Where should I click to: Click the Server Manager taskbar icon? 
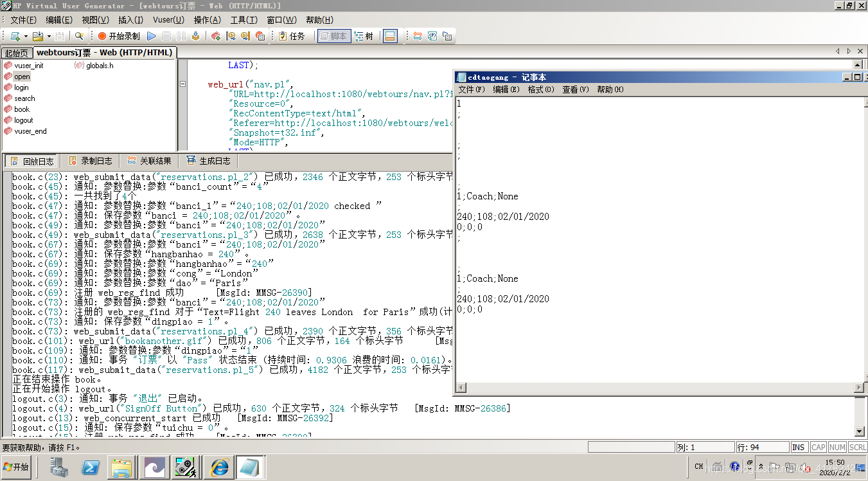pos(59,467)
